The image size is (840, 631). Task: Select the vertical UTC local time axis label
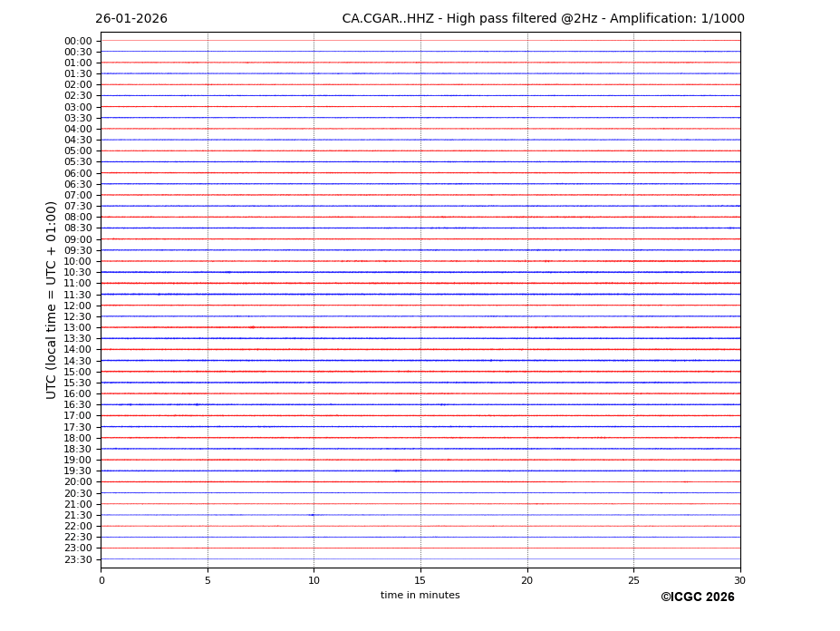(52, 299)
